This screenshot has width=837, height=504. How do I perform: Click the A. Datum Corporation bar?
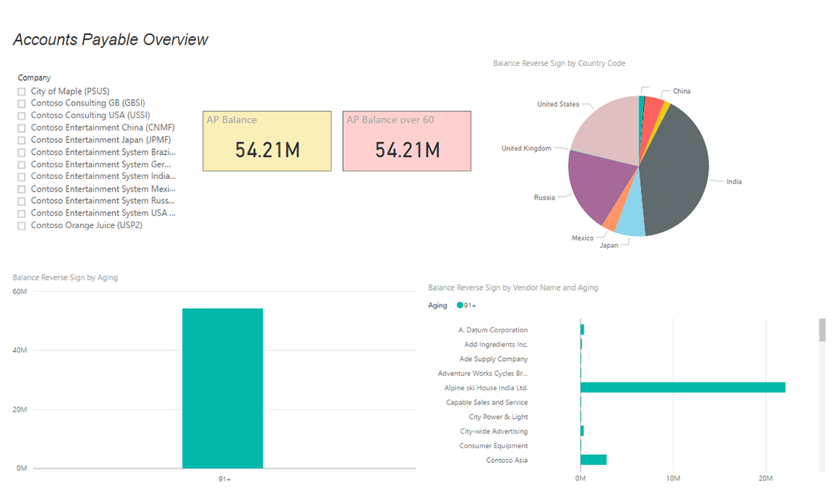pos(582,329)
